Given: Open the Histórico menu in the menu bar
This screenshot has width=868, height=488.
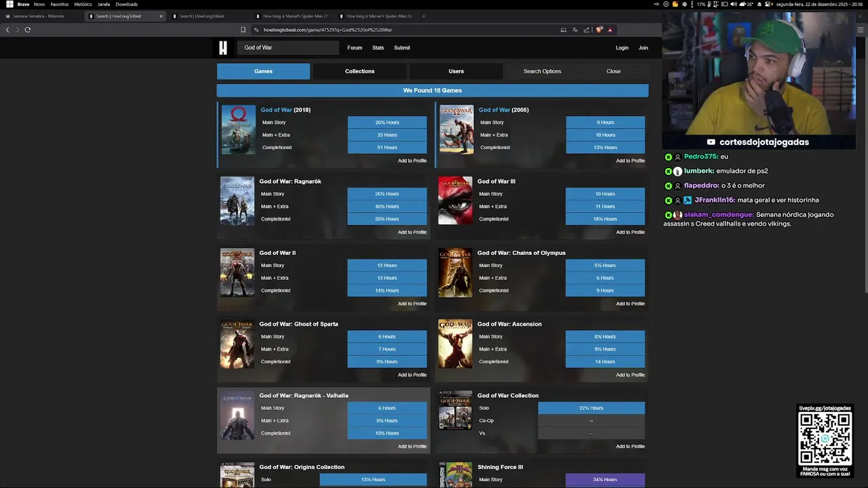Looking at the screenshot, I should [83, 4].
